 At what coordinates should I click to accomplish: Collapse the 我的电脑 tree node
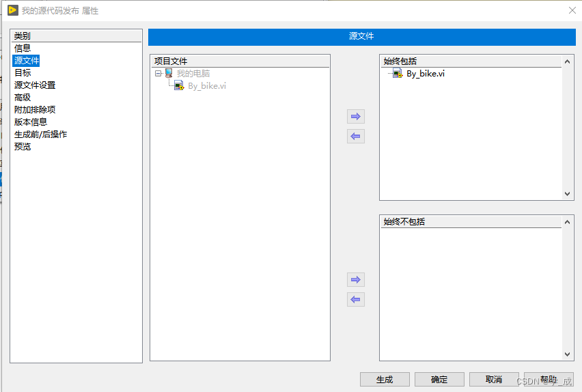[158, 73]
